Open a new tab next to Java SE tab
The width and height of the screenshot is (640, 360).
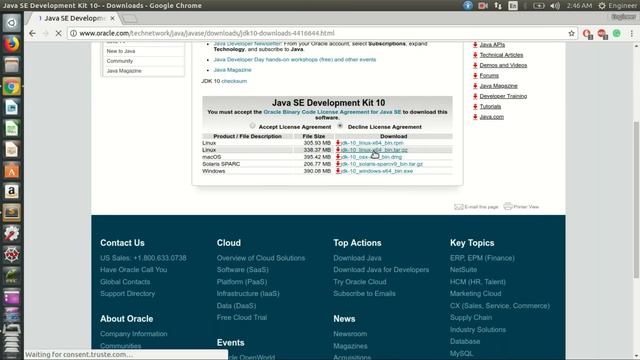click(130, 19)
